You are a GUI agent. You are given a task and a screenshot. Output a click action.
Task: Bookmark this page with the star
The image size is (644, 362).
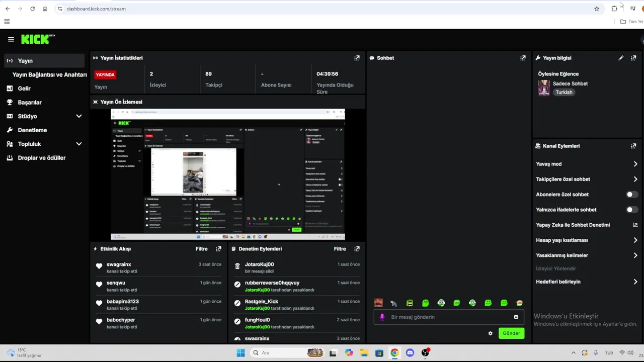(x=597, y=9)
